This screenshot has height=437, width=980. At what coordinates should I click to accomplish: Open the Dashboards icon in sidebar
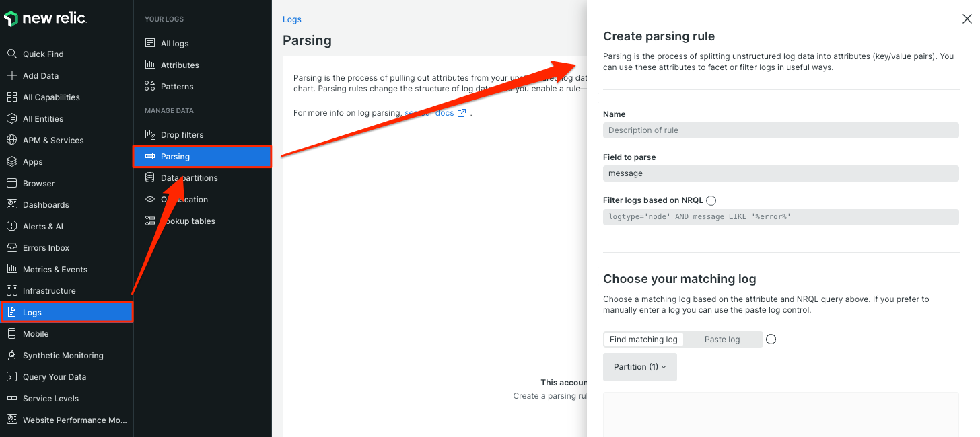(x=11, y=204)
